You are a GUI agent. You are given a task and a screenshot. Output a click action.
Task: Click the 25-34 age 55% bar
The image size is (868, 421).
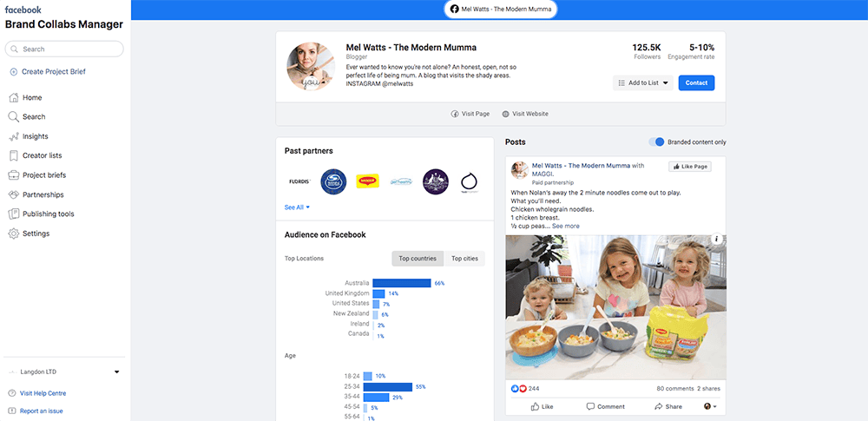(388, 386)
